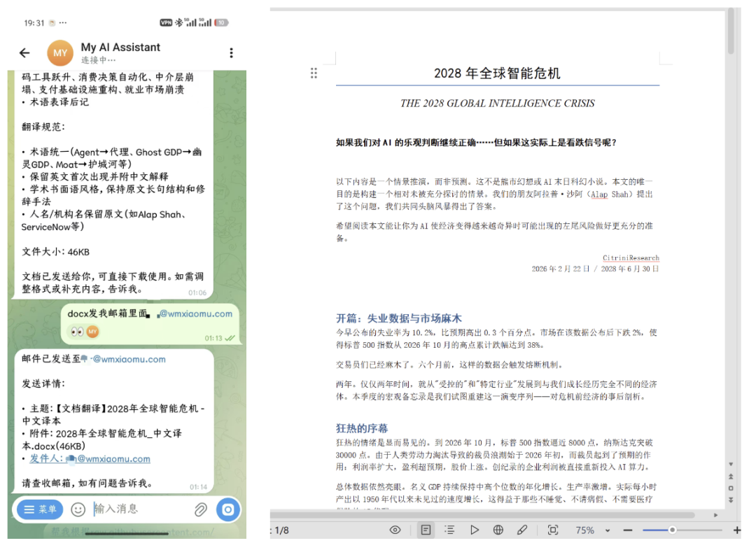Screen dimensions: 756x550
Task: Enter full screen view in document
Action: coord(552,530)
